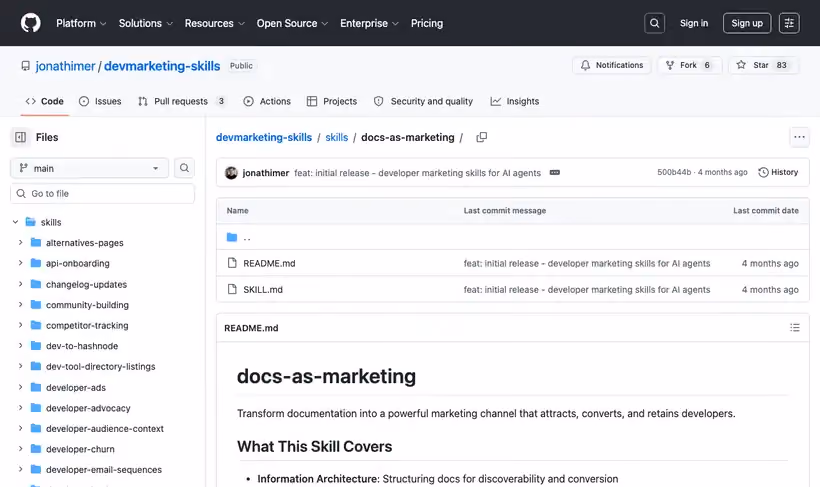This screenshot has width=820, height=487.
Task: Switch to the Insights tab
Action: pos(515,101)
